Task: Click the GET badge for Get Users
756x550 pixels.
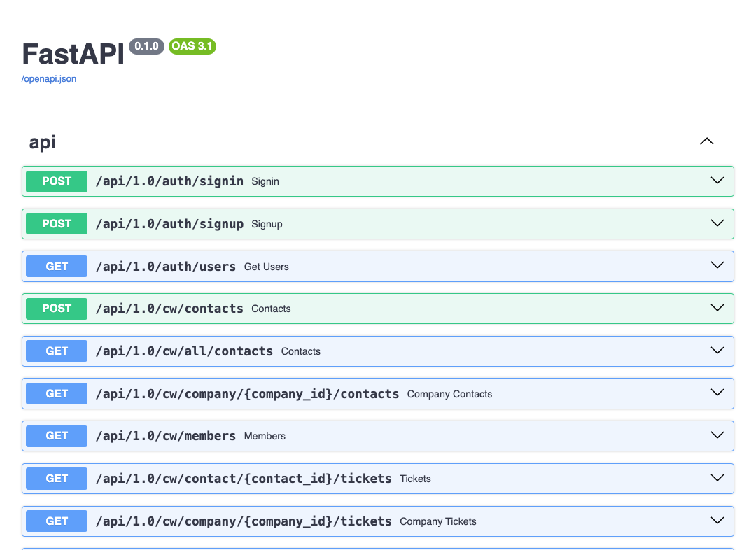Action: pos(57,266)
